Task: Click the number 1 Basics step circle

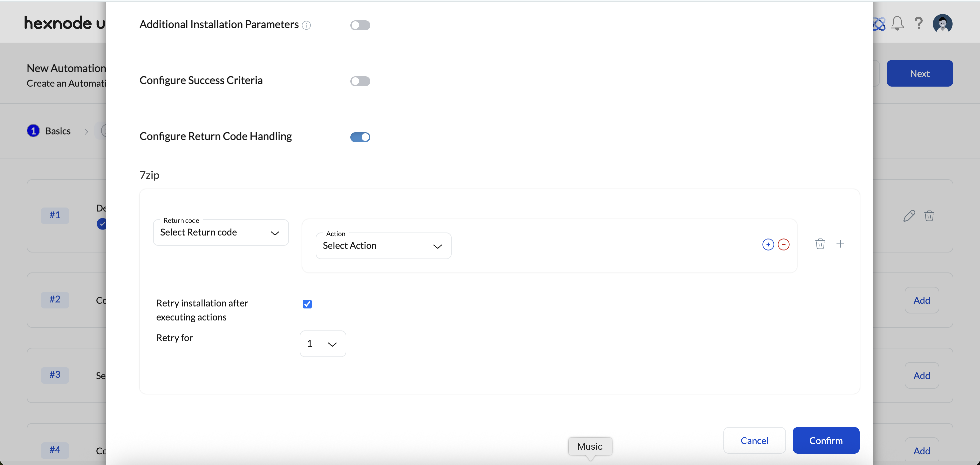Action: pyautogui.click(x=33, y=131)
